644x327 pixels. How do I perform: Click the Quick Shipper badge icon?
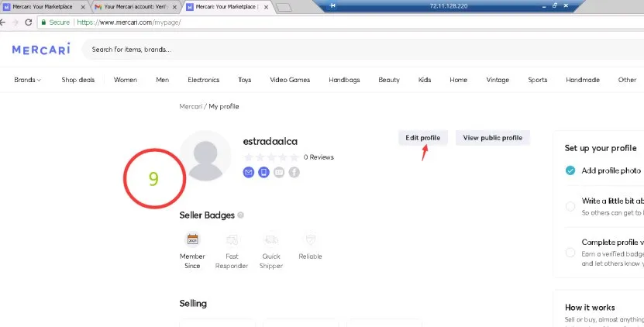271,239
